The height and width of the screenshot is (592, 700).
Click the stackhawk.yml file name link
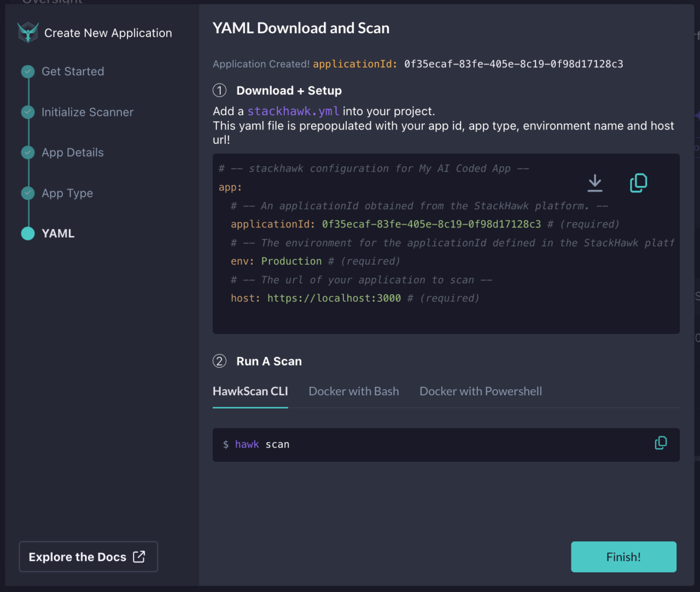(293, 111)
